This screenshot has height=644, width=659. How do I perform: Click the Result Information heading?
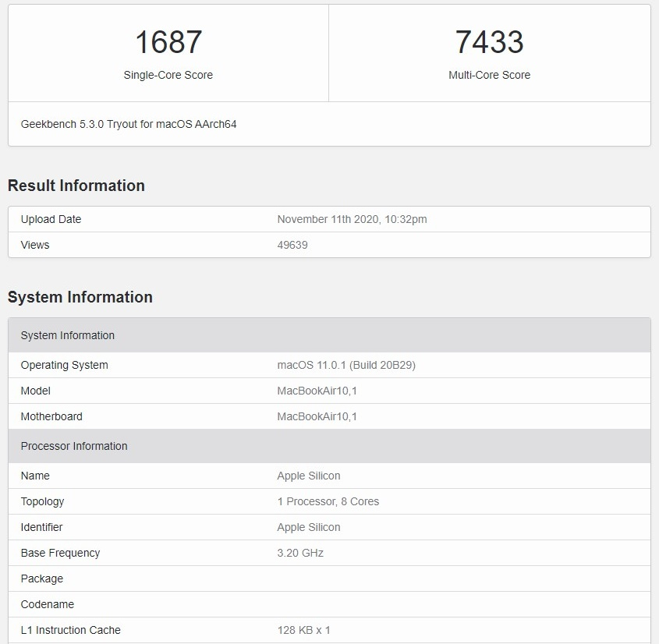pyautogui.click(x=76, y=186)
